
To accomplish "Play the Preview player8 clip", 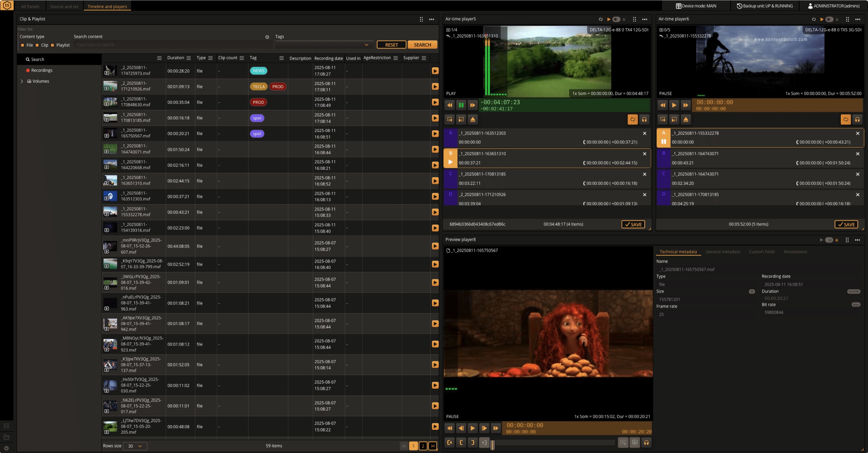I will point(473,428).
